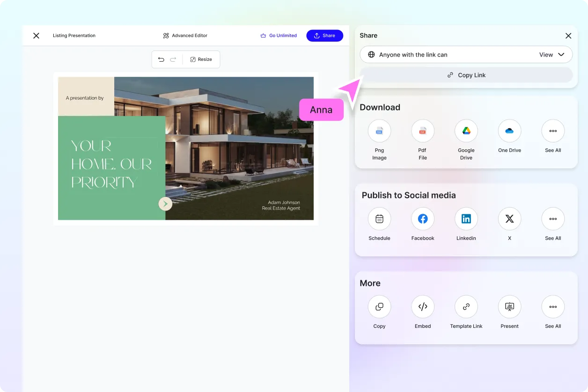Copy the share link

pos(466,75)
